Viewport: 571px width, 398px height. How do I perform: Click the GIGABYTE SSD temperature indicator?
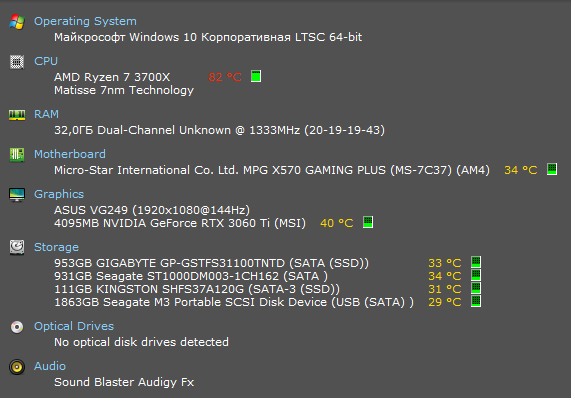click(476, 262)
